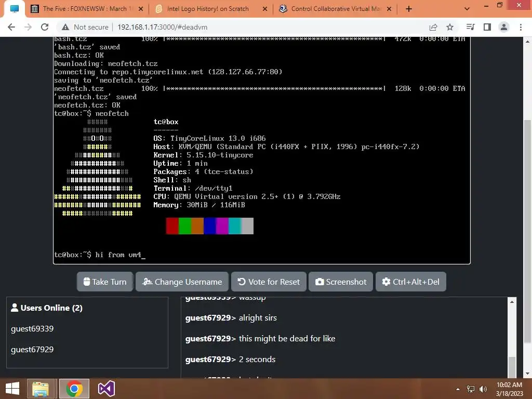Image resolution: width=532 pixels, height=399 pixels.
Task: Click chat message 'alright sirs'
Action: click(x=258, y=318)
